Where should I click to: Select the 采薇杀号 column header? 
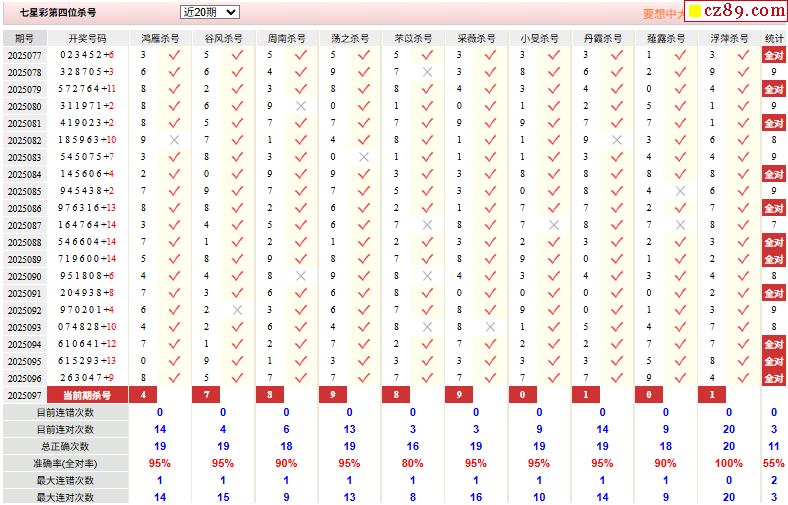tap(476, 38)
